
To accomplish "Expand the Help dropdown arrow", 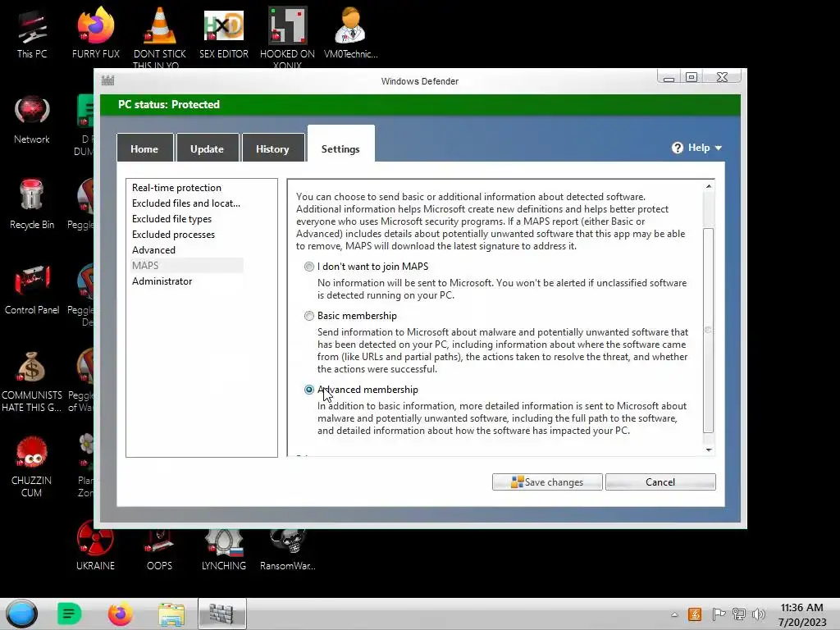I will click(719, 148).
